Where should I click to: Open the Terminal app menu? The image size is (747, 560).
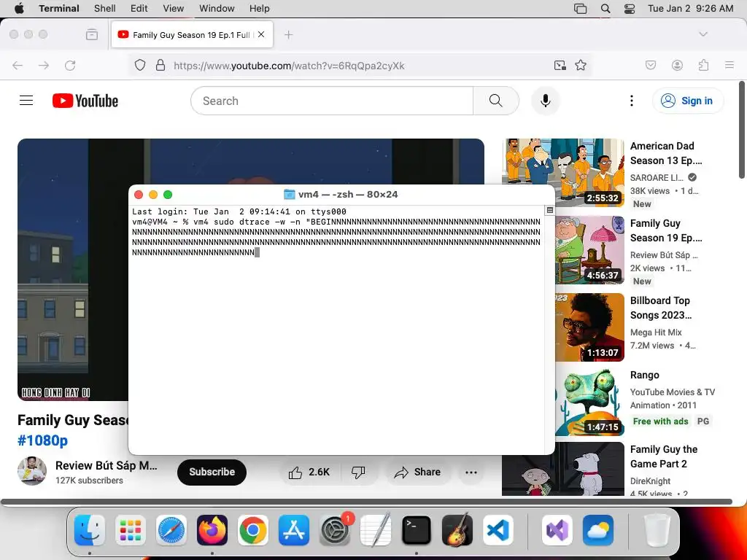[59, 9]
